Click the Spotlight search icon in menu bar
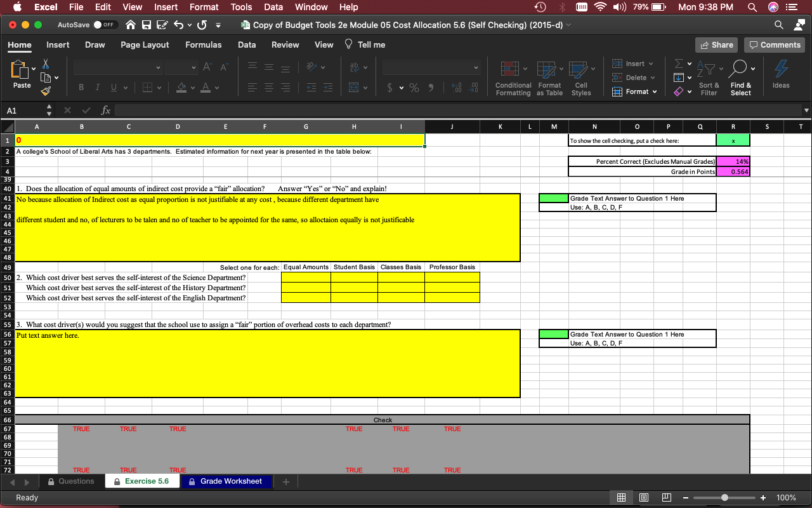This screenshot has width=812, height=508. click(x=752, y=7)
